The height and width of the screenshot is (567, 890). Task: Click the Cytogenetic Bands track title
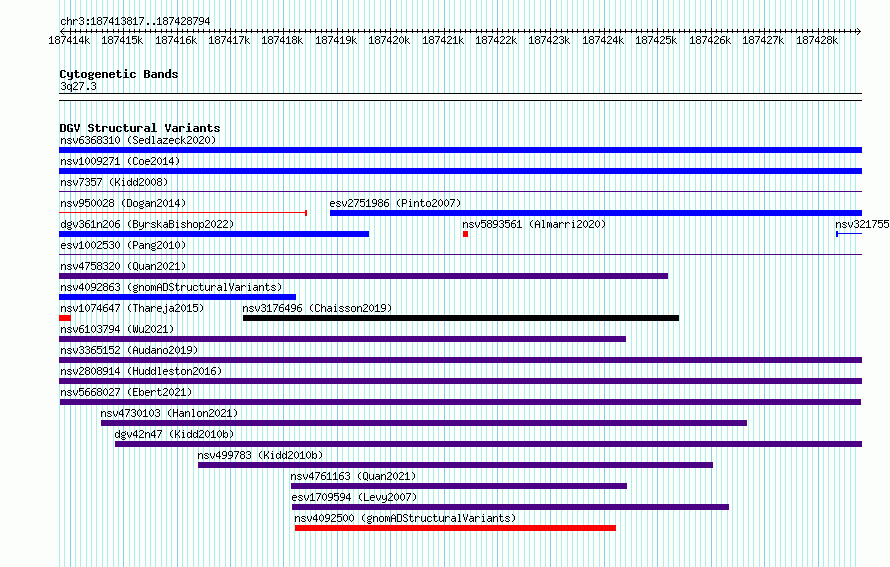click(119, 74)
